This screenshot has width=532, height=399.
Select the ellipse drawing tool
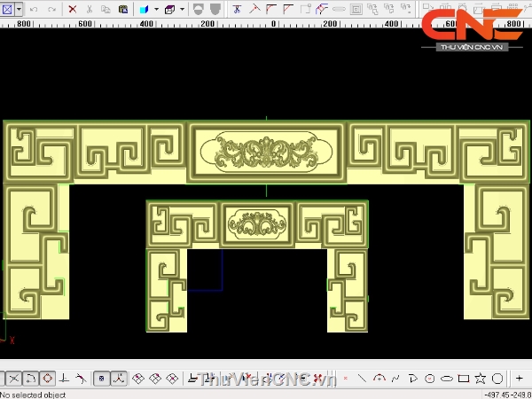click(x=446, y=379)
